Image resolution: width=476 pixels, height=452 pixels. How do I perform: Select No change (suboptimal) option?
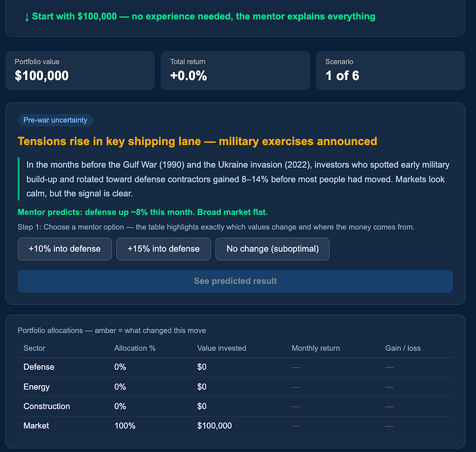(x=272, y=249)
